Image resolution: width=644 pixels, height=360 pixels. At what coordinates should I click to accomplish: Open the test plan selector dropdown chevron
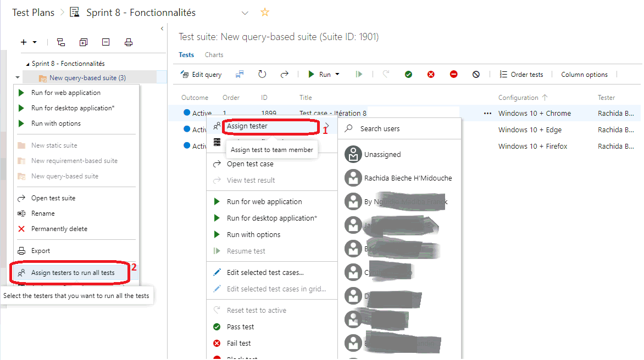click(x=245, y=13)
